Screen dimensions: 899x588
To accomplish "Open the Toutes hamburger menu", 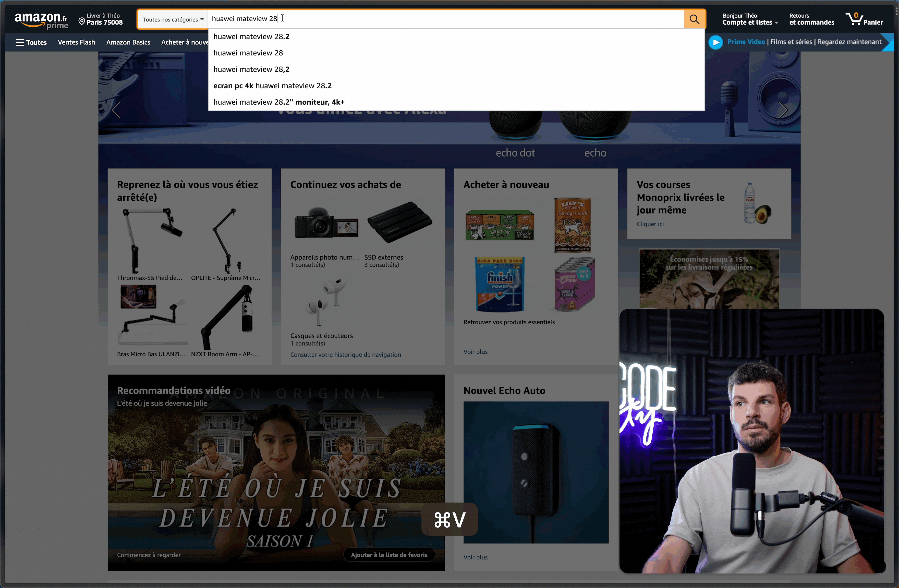I will pos(31,42).
